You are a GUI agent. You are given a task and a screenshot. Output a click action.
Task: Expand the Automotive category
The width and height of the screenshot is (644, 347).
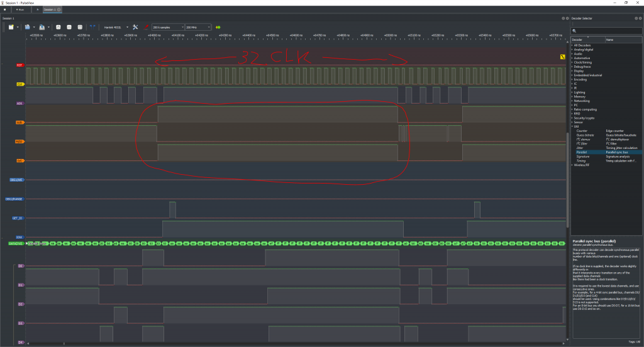(x=572, y=58)
